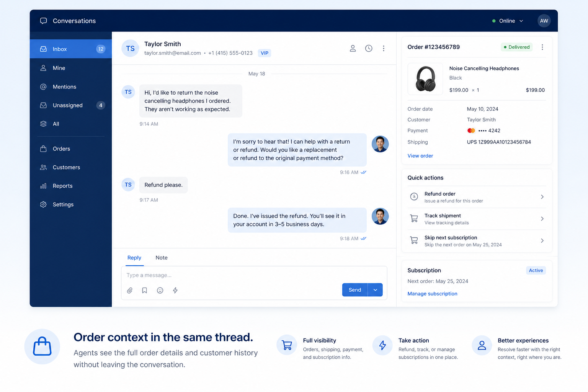Click the 'Refund please.' message bubble
588x392 pixels.
163,185
